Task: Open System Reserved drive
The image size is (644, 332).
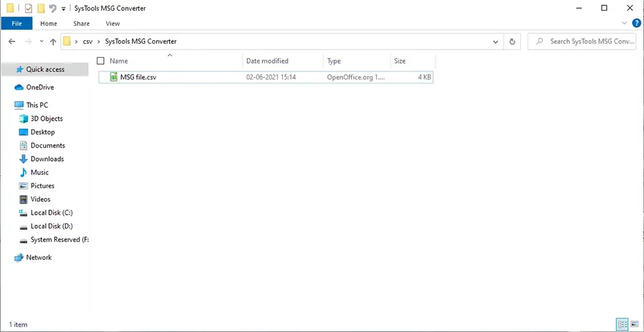Action: click(x=59, y=239)
